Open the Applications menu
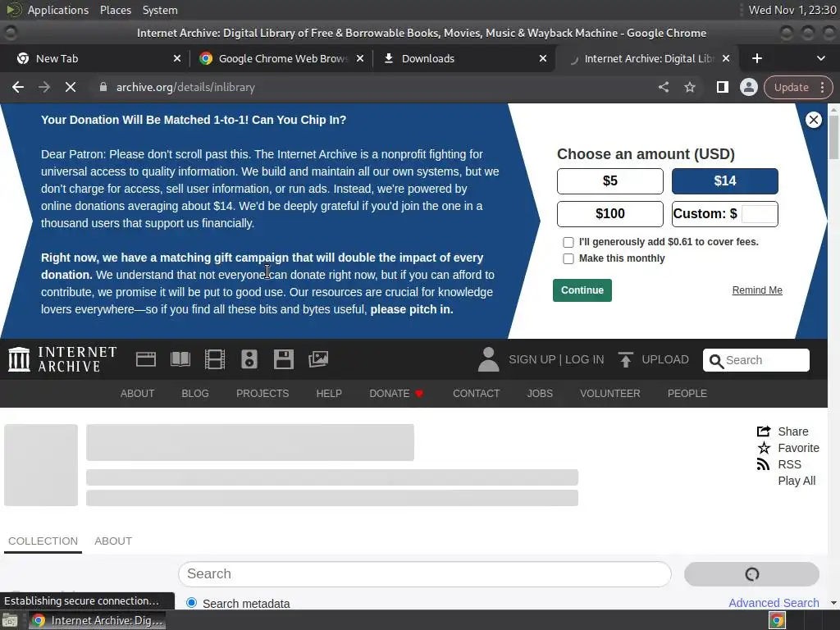840x630 pixels. [x=58, y=10]
